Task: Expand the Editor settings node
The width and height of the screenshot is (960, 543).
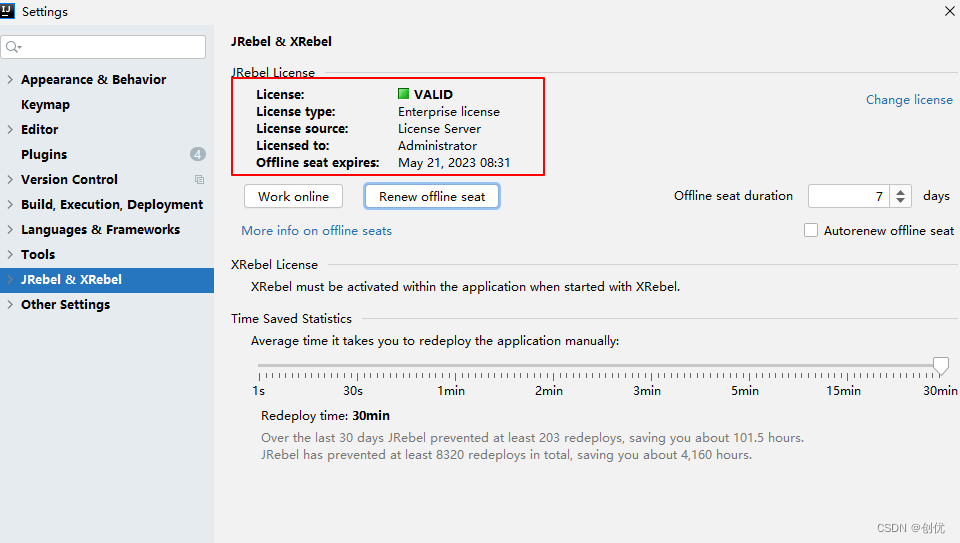Action: coord(10,129)
